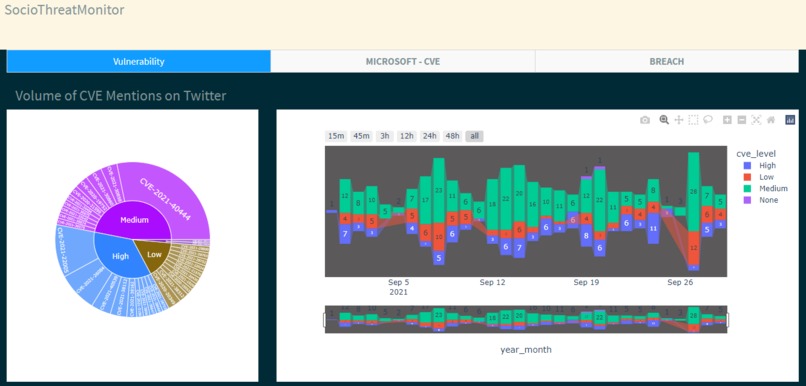Click the left handle of range slider
Screen dimensions: 806x386
[324, 320]
